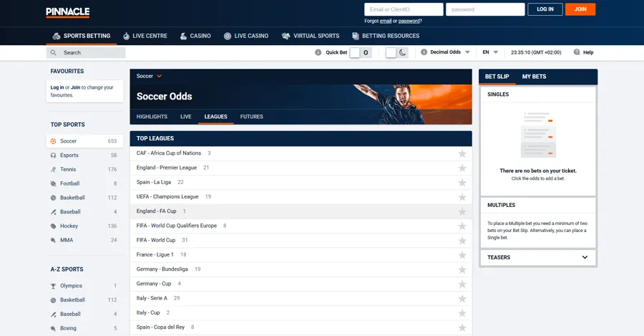The width and height of the screenshot is (644, 336).
Task: Open the Virtual Sports tab
Action: point(311,37)
